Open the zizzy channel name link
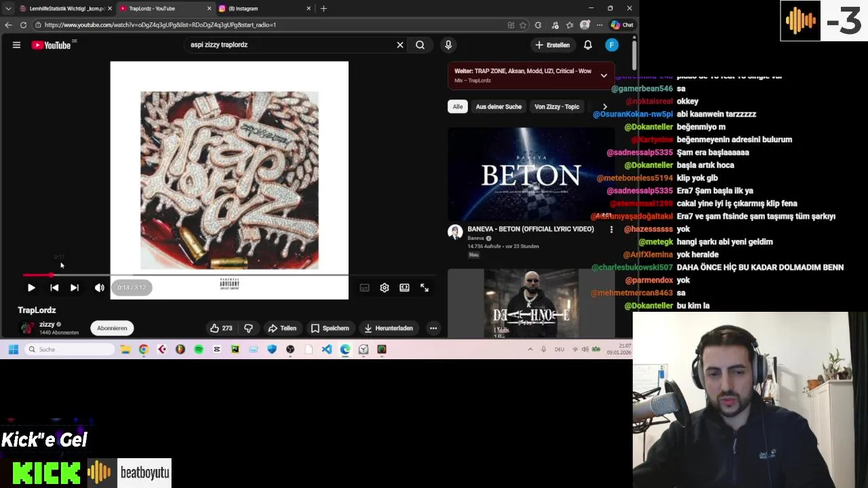Viewport: 868px width, 488px height. pos(47,325)
